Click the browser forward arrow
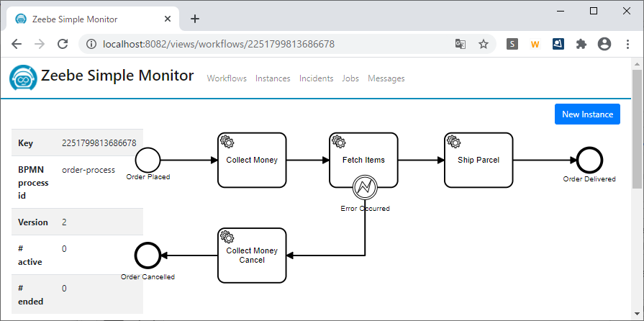This screenshot has width=644, height=321. (x=40, y=44)
